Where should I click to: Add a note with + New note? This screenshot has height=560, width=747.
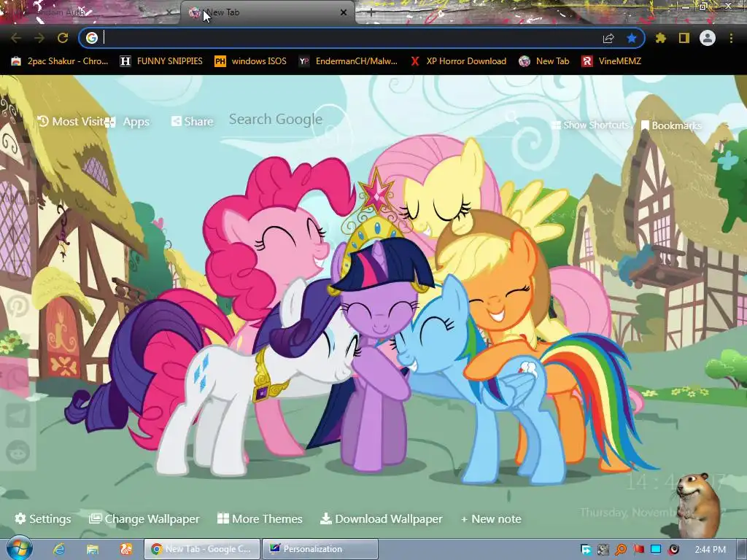[491, 518]
